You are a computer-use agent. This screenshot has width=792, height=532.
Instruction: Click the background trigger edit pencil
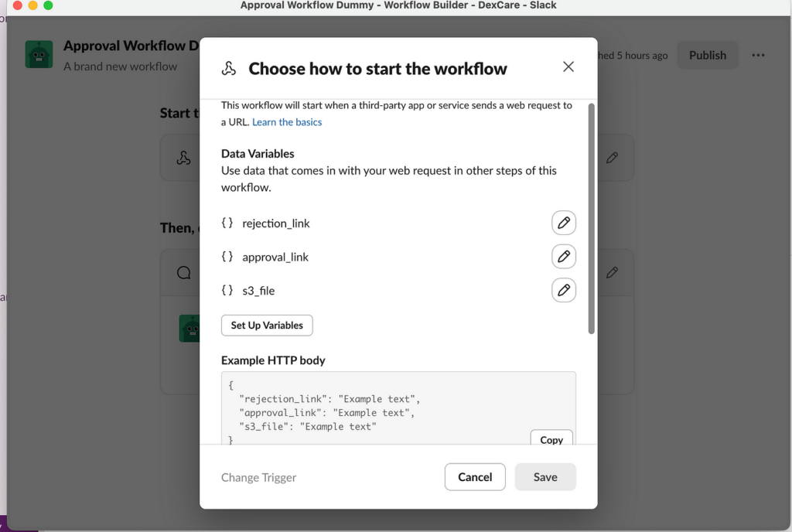click(x=613, y=158)
